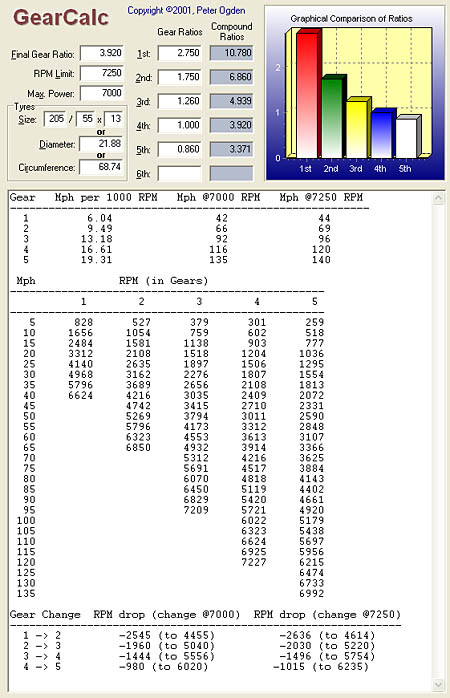
Task: Click the Max. Power label
Action: tap(51, 94)
